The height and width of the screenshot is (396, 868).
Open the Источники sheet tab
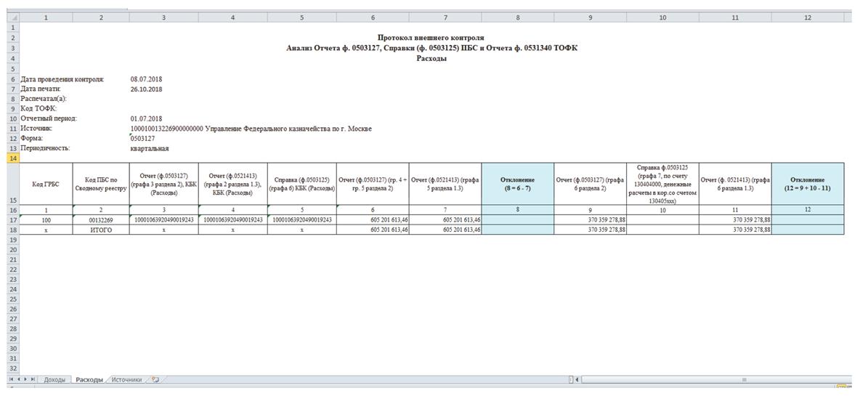pyautogui.click(x=126, y=379)
